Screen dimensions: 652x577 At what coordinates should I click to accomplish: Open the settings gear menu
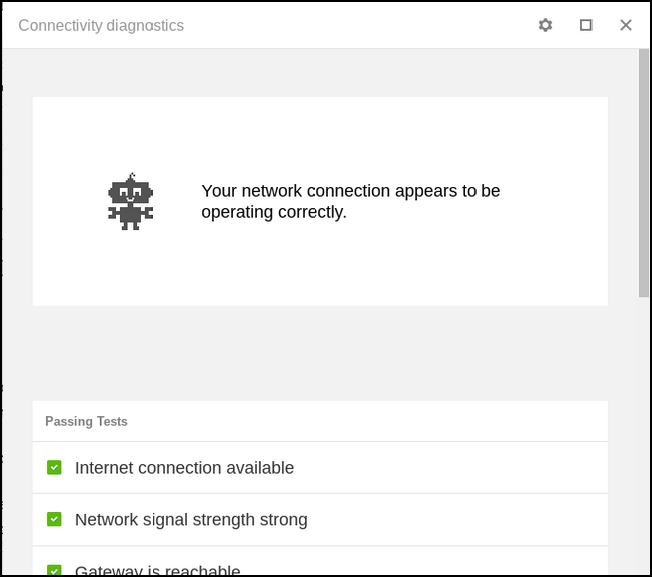pos(545,25)
